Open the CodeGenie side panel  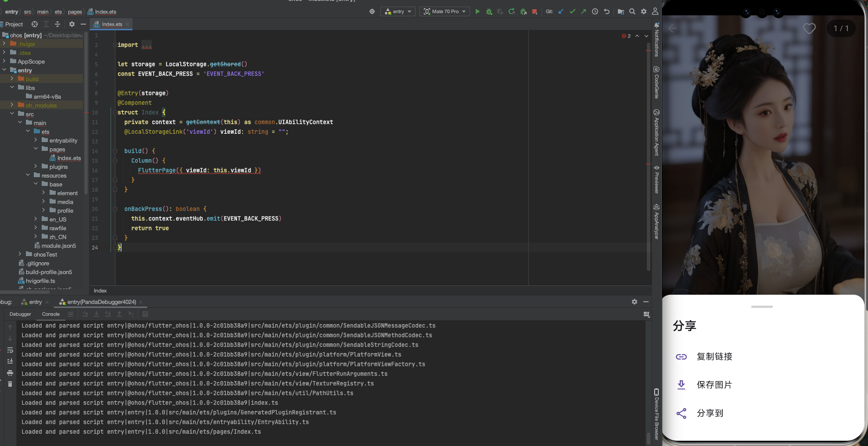point(656,82)
